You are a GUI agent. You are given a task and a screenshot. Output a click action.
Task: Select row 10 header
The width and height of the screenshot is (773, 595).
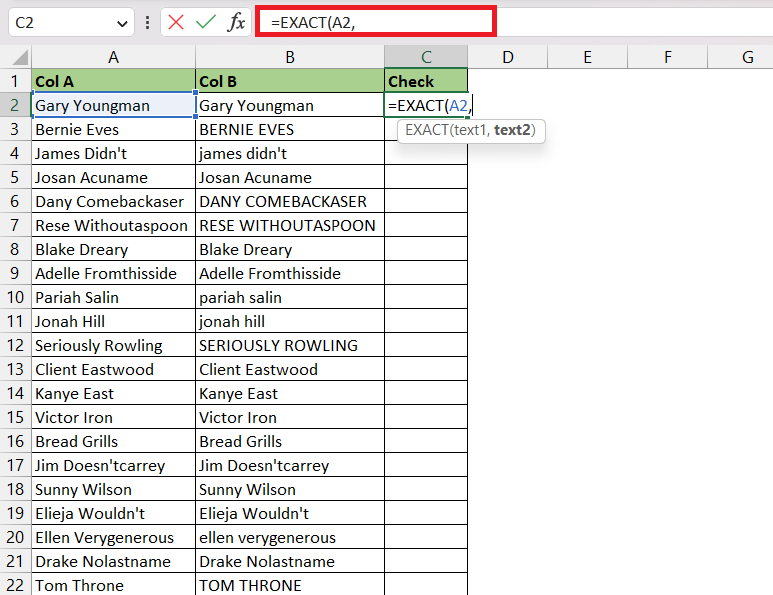[15, 297]
